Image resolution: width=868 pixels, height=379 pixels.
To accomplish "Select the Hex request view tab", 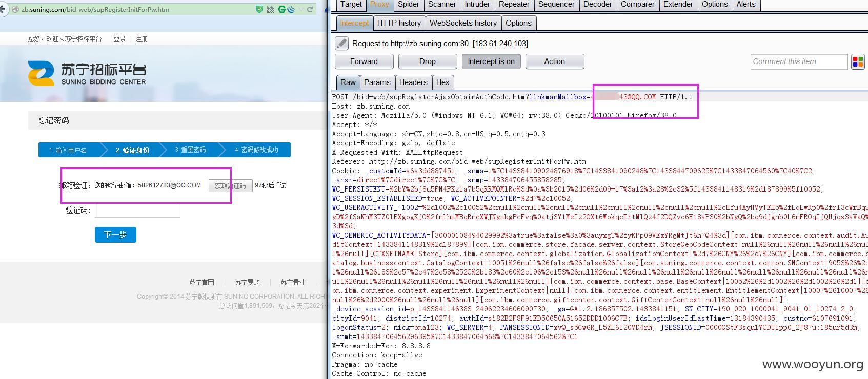I will [442, 82].
